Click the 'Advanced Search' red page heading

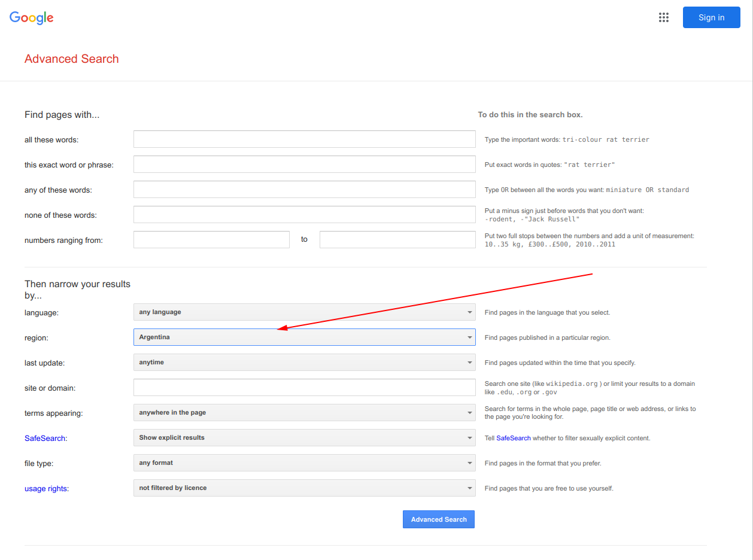(x=72, y=59)
